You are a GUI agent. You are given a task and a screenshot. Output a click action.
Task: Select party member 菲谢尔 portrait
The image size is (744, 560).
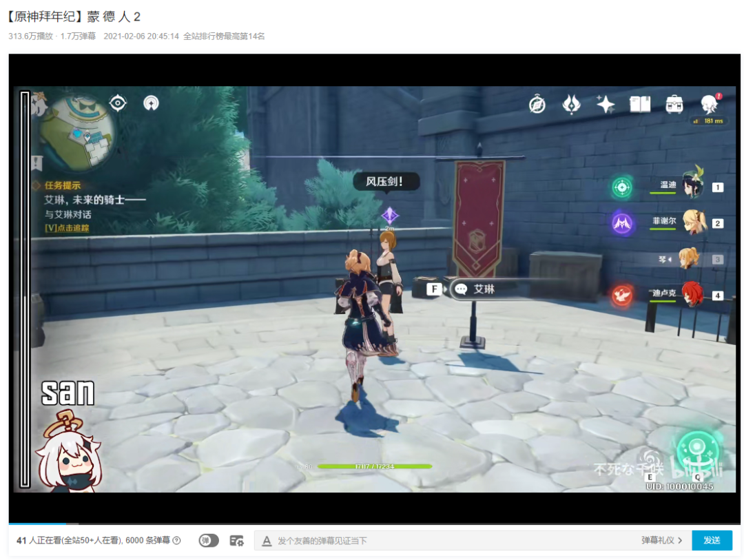pyautogui.click(x=694, y=222)
